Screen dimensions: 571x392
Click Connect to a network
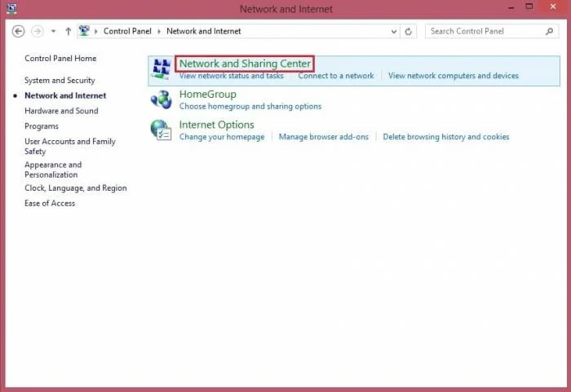336,76
